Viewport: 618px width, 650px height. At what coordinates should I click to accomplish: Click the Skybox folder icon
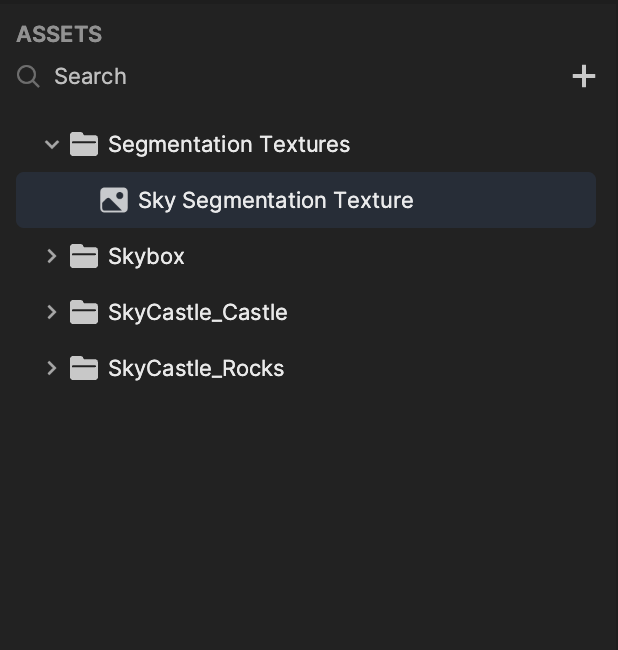click(x=84, y=256)
